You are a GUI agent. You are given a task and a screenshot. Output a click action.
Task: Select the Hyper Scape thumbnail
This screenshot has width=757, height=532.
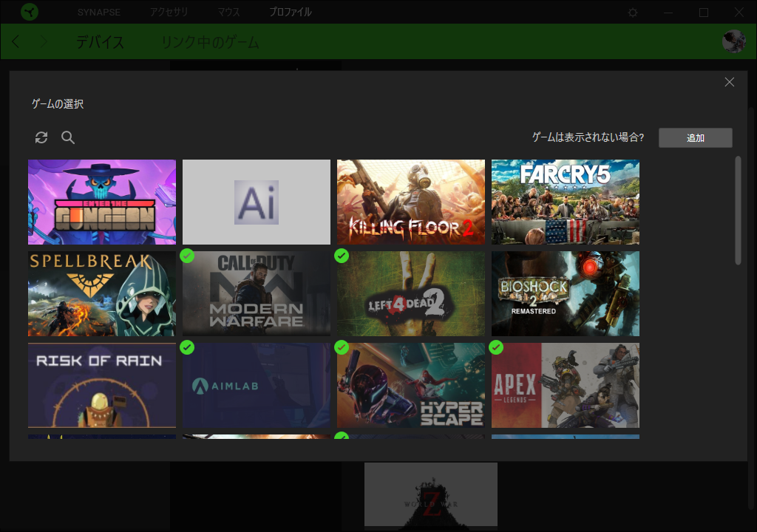(x=411, y=385)
